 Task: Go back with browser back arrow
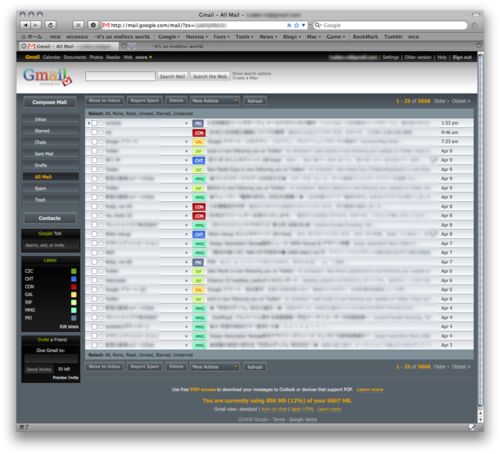(x=25, y=25)
